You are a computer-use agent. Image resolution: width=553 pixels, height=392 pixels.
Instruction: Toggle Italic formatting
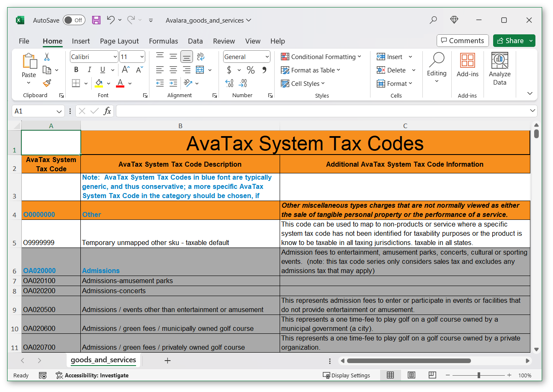89,70
